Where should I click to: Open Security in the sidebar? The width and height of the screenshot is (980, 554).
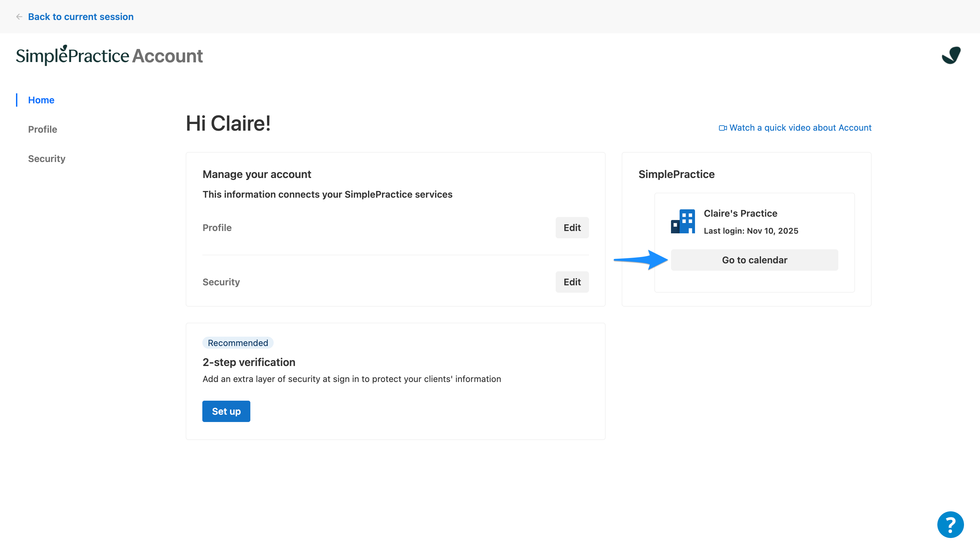(47, 159)
